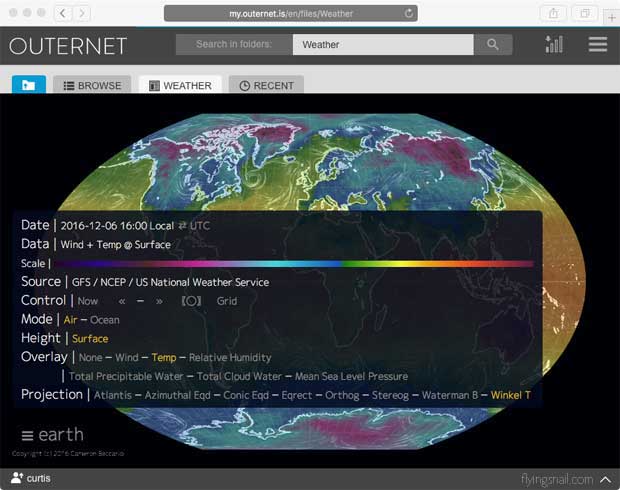Click the date 2016-12-06 16:00 Local
620x490 pixels.
pyautogui.click(x=117, y=226)
